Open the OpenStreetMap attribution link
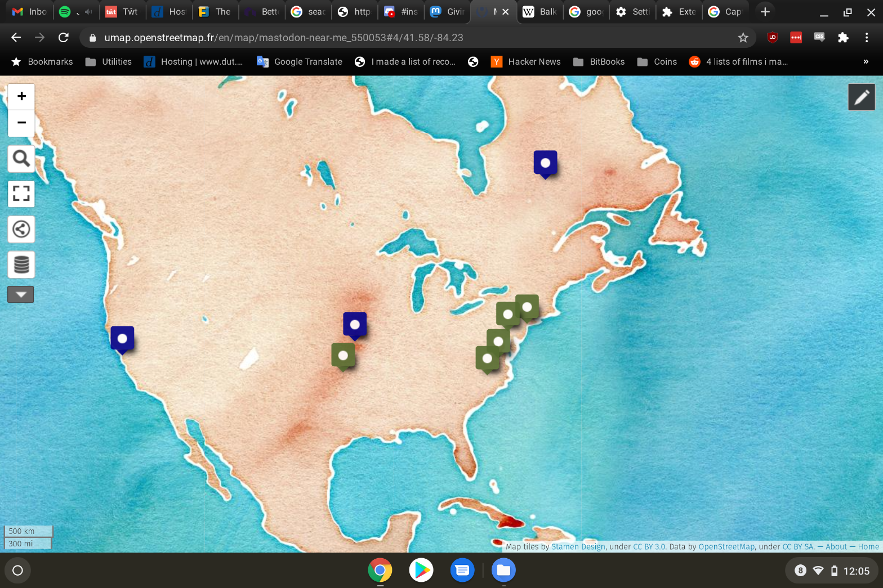 (x=726, y=546)
